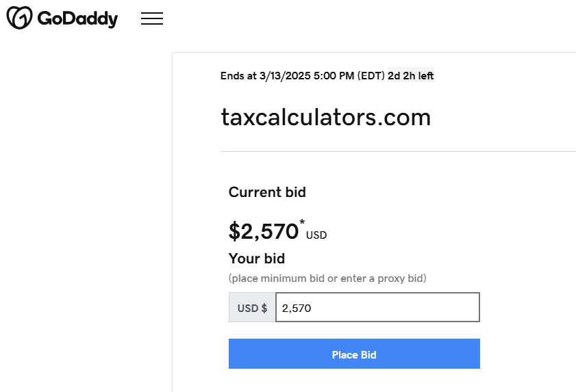Click the GoDaddy heart logo icon
Screen dimensions: 576x392
pyautogui.click(x=19, y=18)
